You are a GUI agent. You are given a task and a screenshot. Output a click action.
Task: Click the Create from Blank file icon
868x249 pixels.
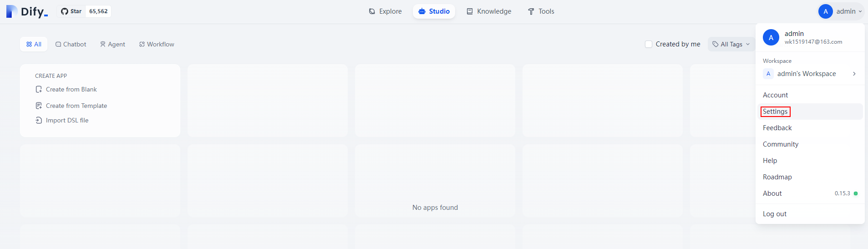coord(39,89)
